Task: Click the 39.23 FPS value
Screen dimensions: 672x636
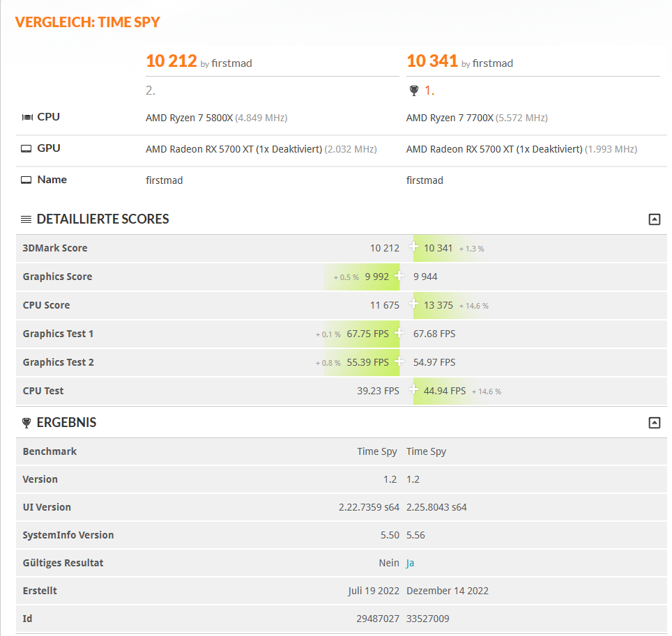Action: 378,391
